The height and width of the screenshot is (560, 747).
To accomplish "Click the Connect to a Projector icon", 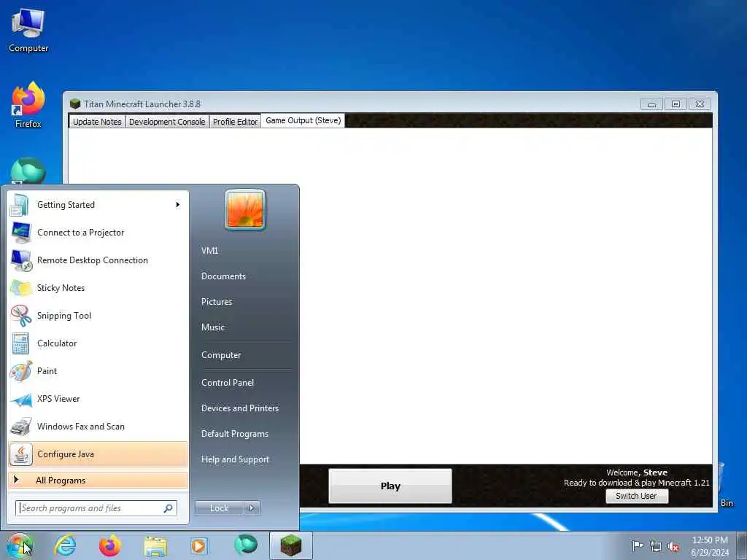I will 21,233.
